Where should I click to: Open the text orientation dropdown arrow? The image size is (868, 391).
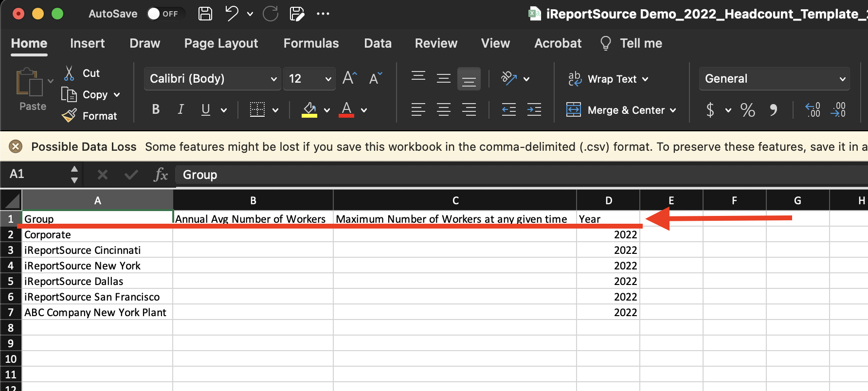[526, 79]
